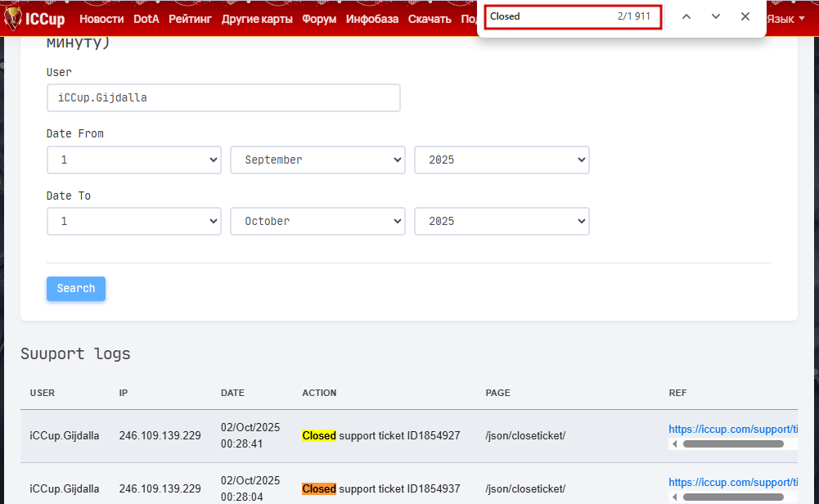The height and width of the screenshot is (504, 819).
Task: Close the find-in-page bar
Action: (x=745, y=16)
